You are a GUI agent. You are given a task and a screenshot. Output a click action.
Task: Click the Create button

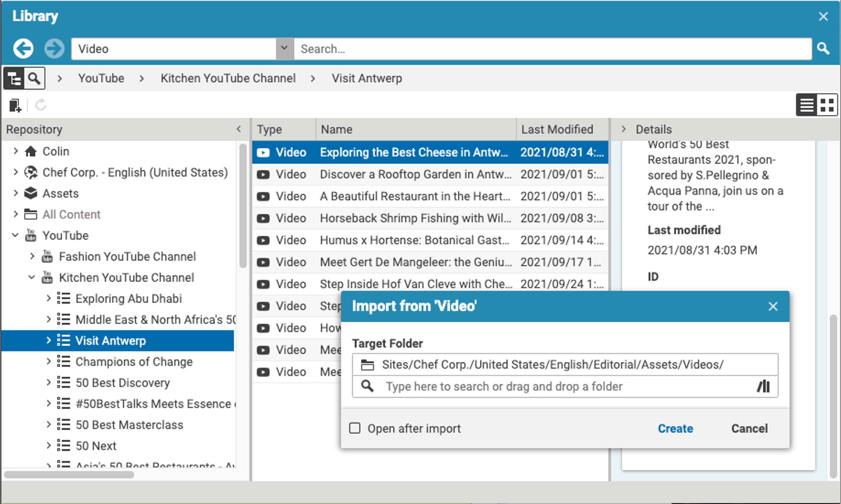point(675,428)
